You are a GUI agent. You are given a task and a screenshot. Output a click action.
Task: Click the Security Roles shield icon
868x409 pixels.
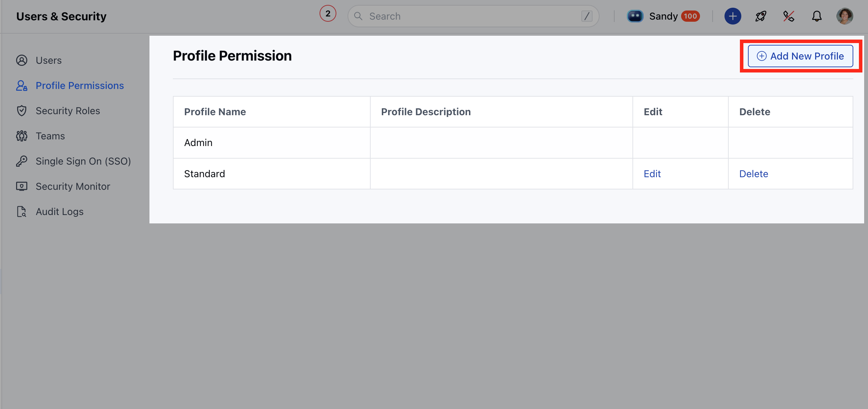coord(22,111)
